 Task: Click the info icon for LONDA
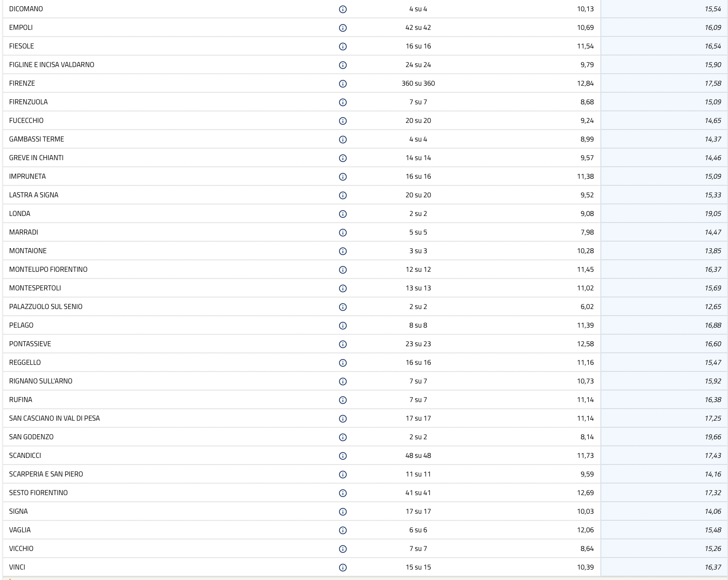[x=343, y=214]
